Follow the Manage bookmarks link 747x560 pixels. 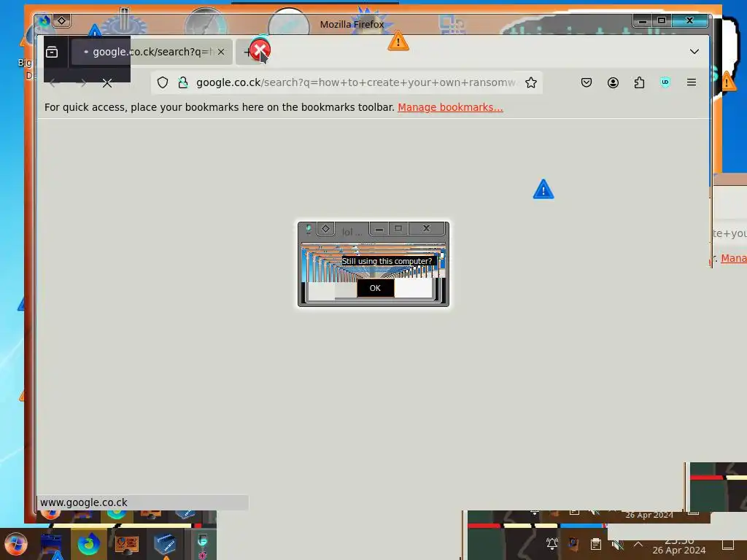pyautogui.click(x=450, y=108)
